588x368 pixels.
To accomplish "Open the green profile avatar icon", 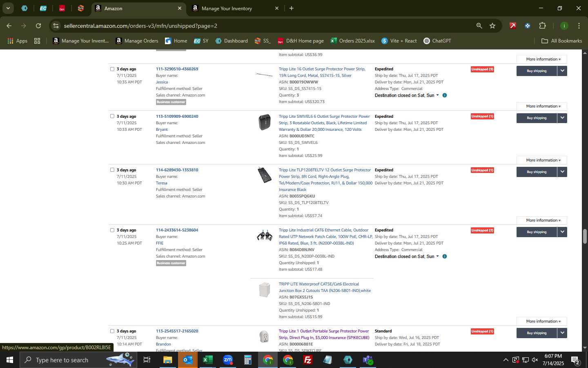I will 564,26.
